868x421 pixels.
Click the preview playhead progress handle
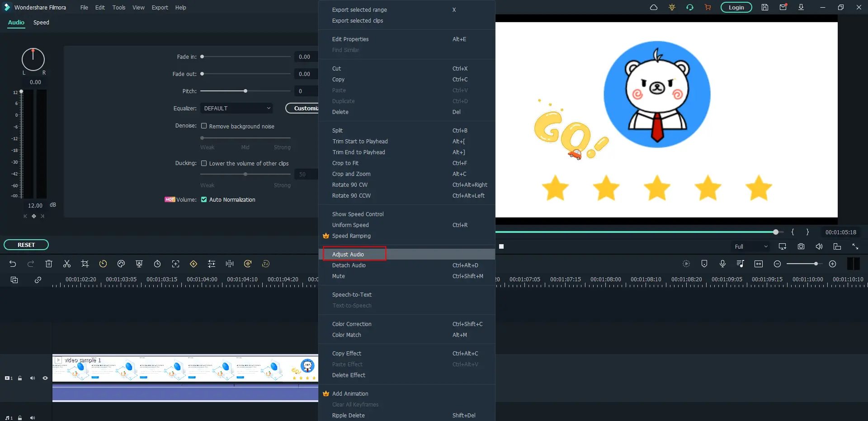pyautogui.click(x=776, y=232)
